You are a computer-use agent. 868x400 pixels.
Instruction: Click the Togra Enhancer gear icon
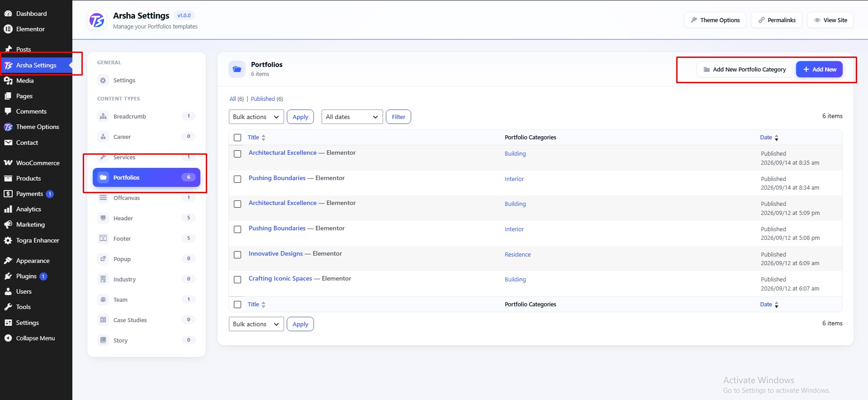[8, 240]
